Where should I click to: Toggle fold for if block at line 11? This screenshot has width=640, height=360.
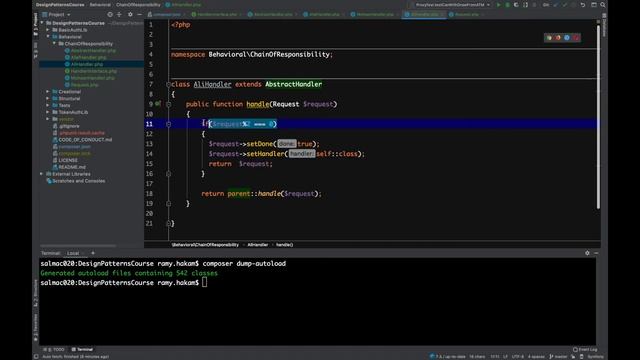tap(168, 124)
